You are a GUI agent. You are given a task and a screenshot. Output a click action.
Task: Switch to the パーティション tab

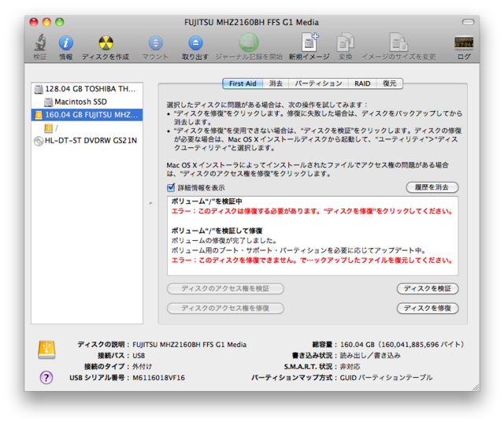(318, 83)
